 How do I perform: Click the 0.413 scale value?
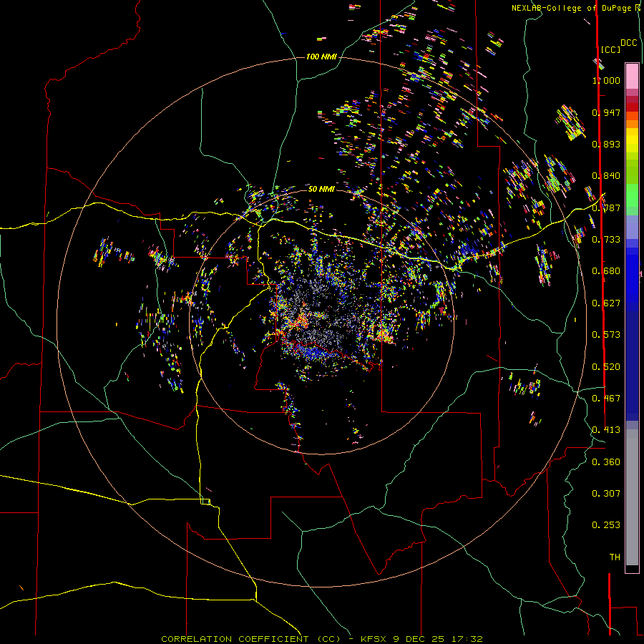[606, 430]
